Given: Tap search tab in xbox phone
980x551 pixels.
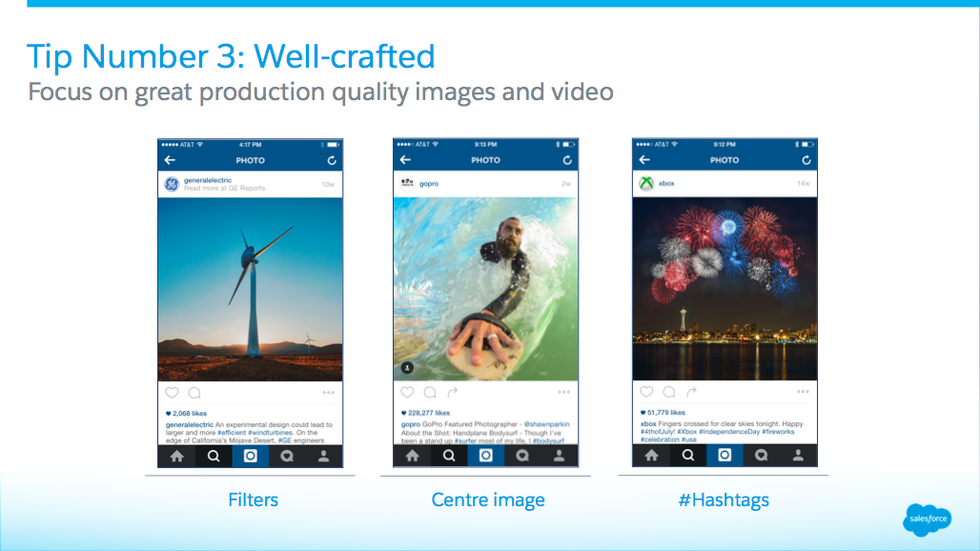Looking at the screenshot, I should point(688,455).
